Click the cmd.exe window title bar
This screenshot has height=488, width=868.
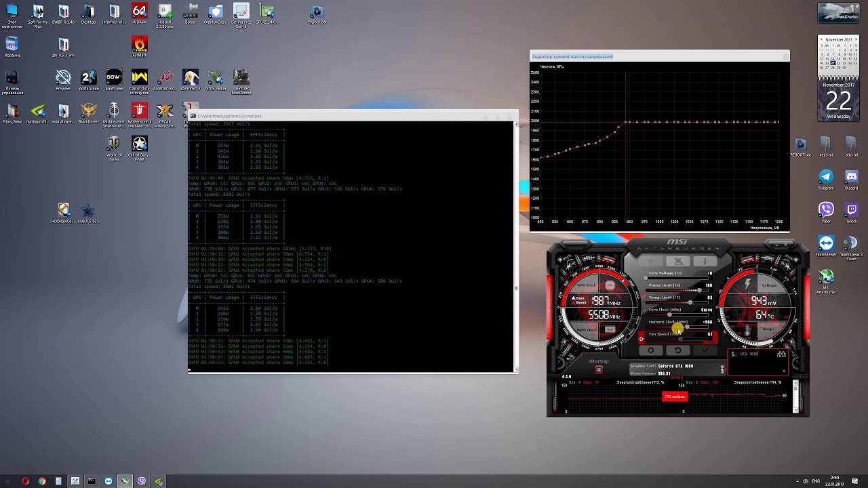(353, 116)
